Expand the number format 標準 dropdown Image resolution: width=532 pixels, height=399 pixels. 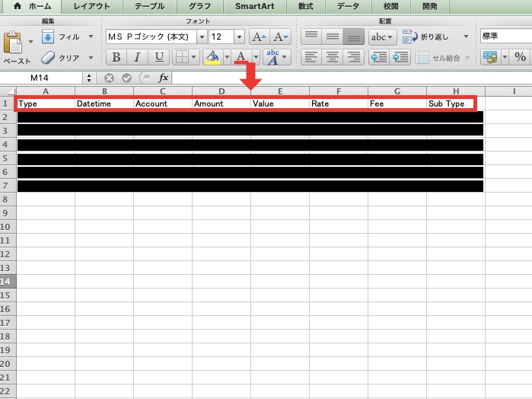click(505, 37)
